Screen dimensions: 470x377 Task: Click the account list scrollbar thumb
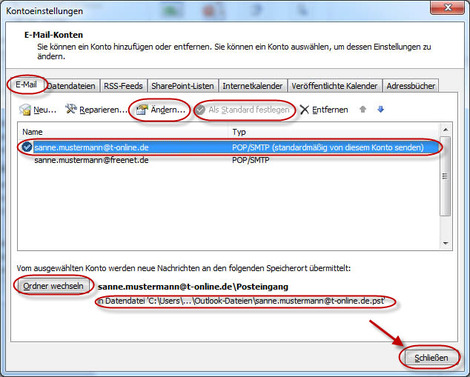(x=446, y=176)
